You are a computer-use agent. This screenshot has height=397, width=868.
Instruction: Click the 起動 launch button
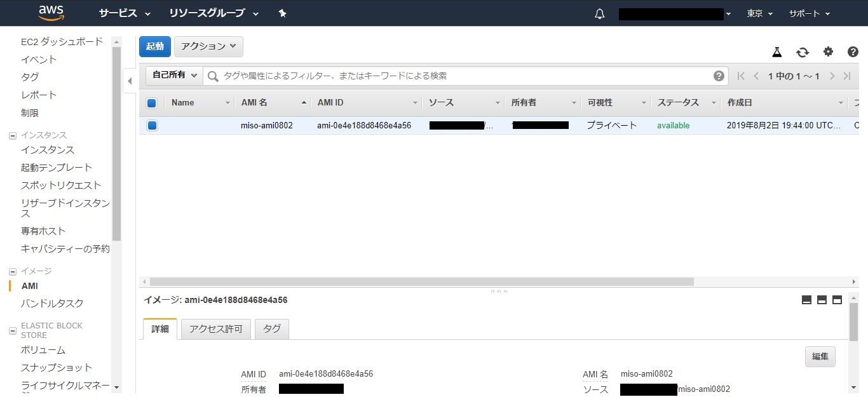click(x=155, y=46)
